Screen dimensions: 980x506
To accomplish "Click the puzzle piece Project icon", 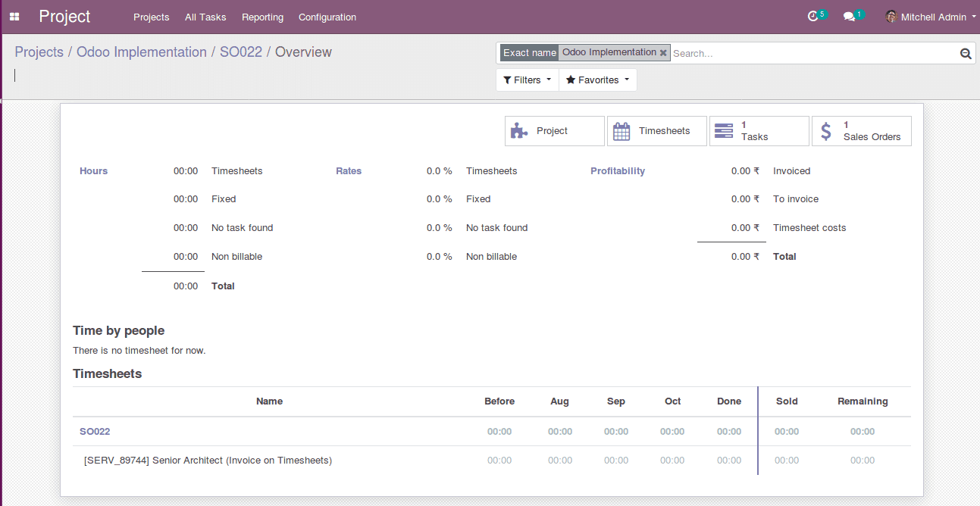I will click(519, 131).
